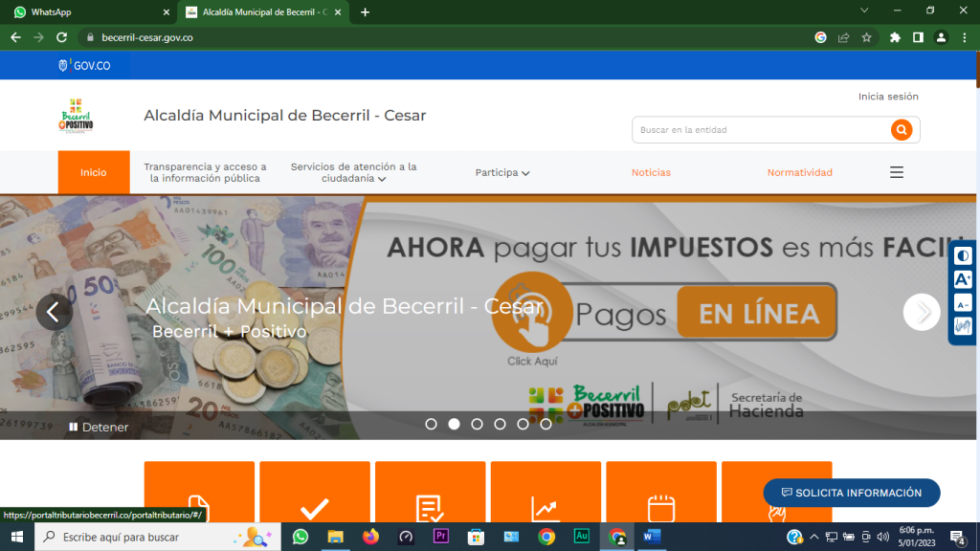Pause the slideshow with Detener
The width and height of the screenshot is (980, 551).
pos(99,427)
